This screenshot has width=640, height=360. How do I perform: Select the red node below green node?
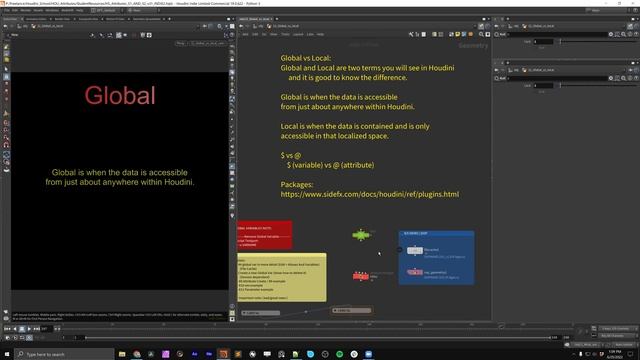360,276
